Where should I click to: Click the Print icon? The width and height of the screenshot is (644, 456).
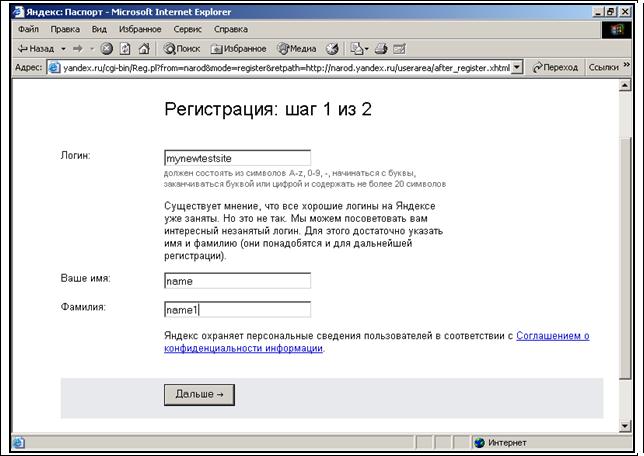click(381, 49)
